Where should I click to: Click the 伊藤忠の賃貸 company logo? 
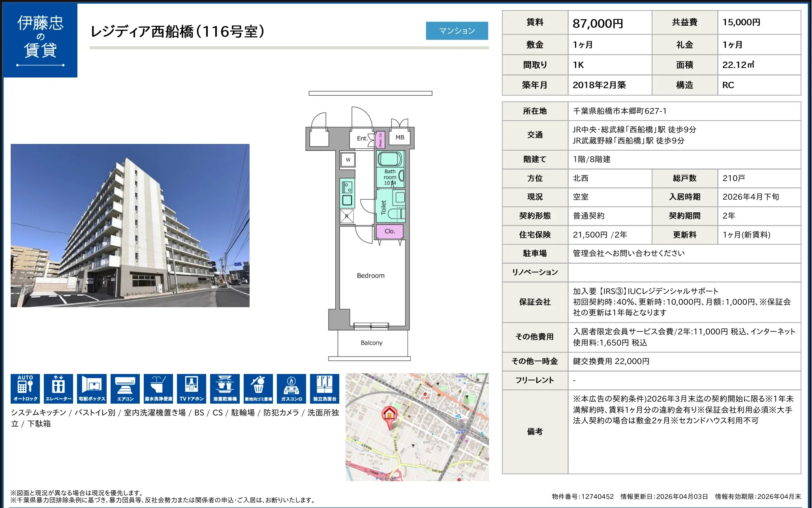[40, 40]
